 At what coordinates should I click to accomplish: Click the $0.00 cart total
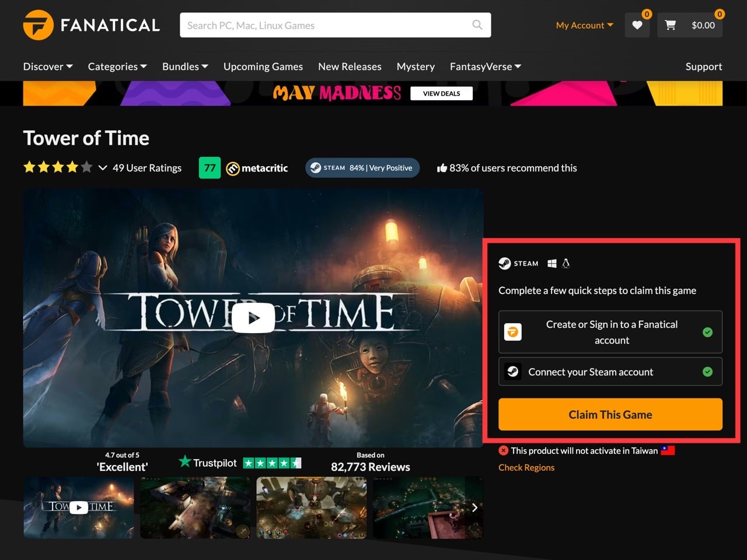click(x=703, y=25)
